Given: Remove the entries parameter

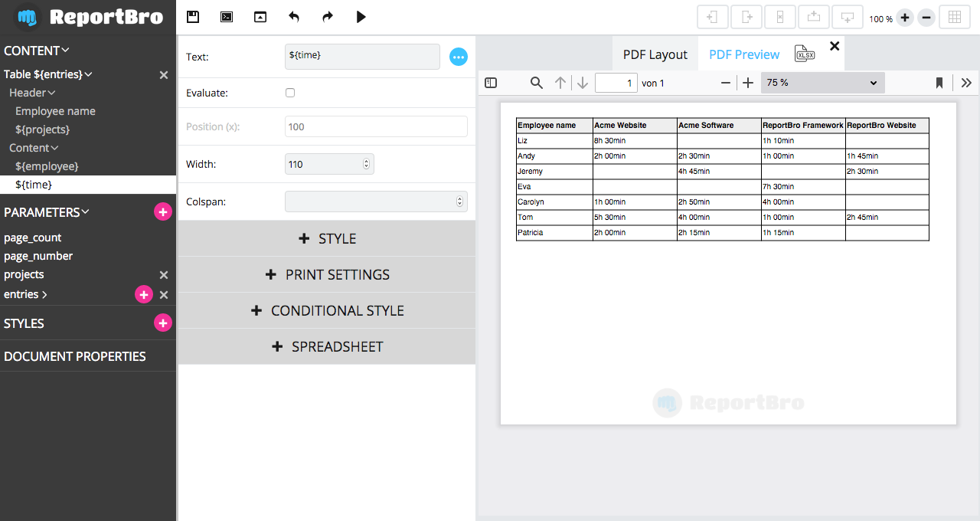Looking at the screenshot, I should (x=164, y=295).
